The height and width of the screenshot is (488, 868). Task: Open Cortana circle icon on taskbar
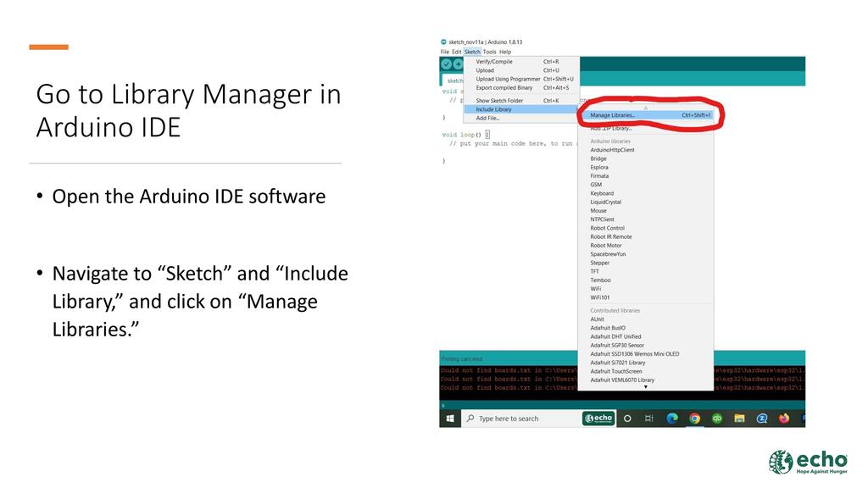[627, 419]
